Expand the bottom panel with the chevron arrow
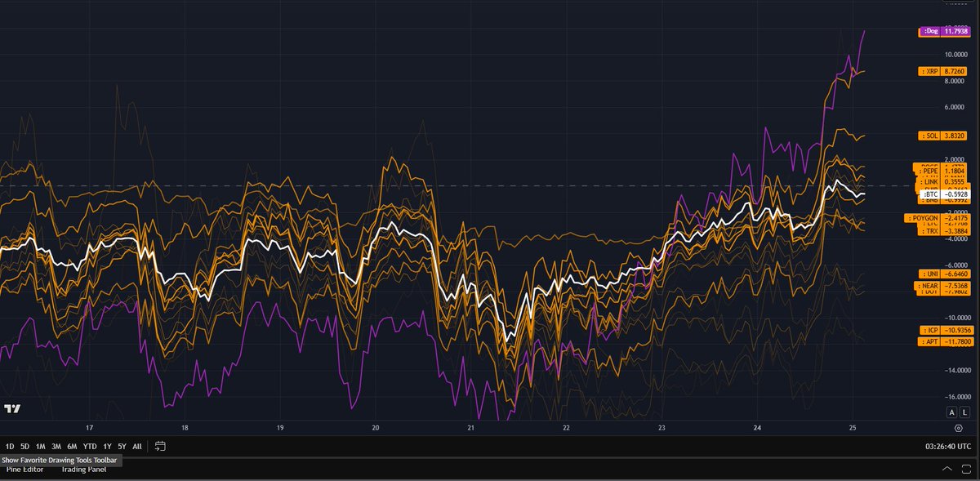This screenshot has width=980, height=481. coord(947,469)
